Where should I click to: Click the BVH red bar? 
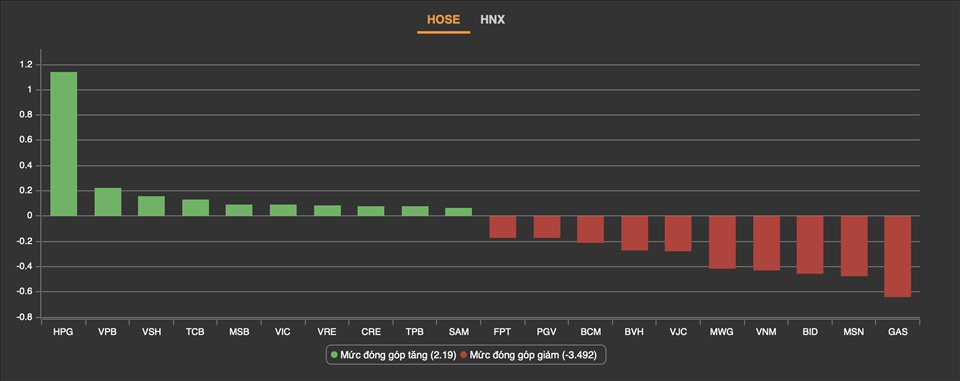tap(634, 233)
